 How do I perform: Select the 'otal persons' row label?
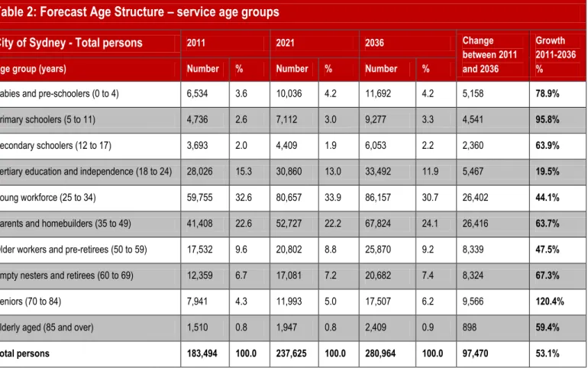[x=24, y=353]
